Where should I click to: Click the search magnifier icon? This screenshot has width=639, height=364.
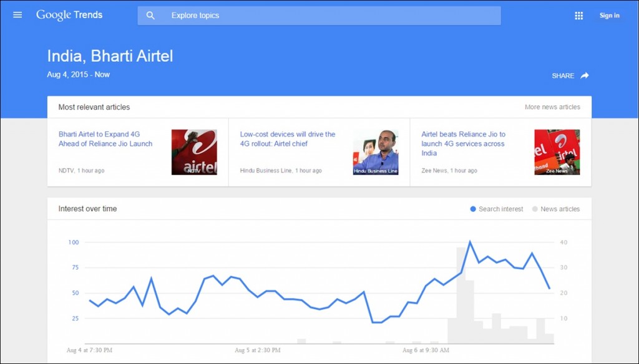point(150,16)
